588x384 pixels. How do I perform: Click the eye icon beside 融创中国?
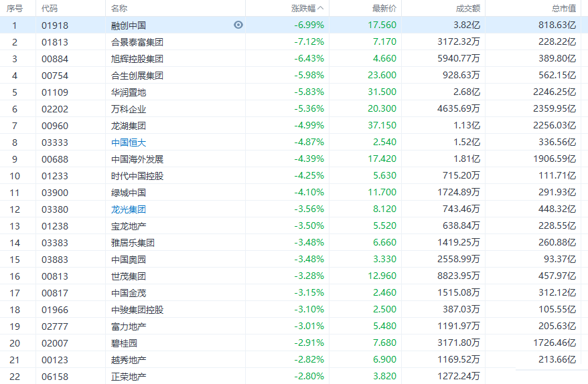point(238,25)
